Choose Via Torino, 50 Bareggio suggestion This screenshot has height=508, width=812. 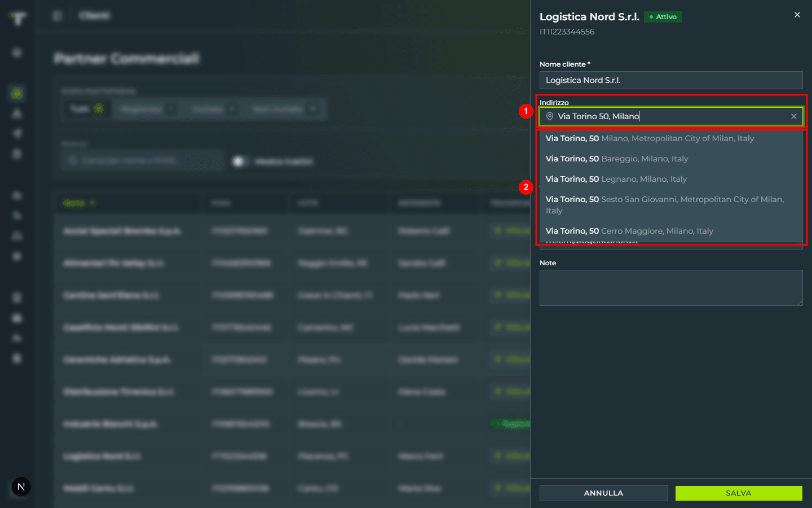671,159
